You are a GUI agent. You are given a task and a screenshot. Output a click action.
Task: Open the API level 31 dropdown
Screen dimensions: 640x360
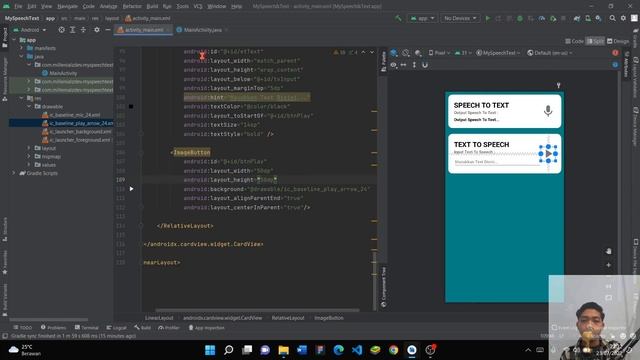[x=463, y=53]
